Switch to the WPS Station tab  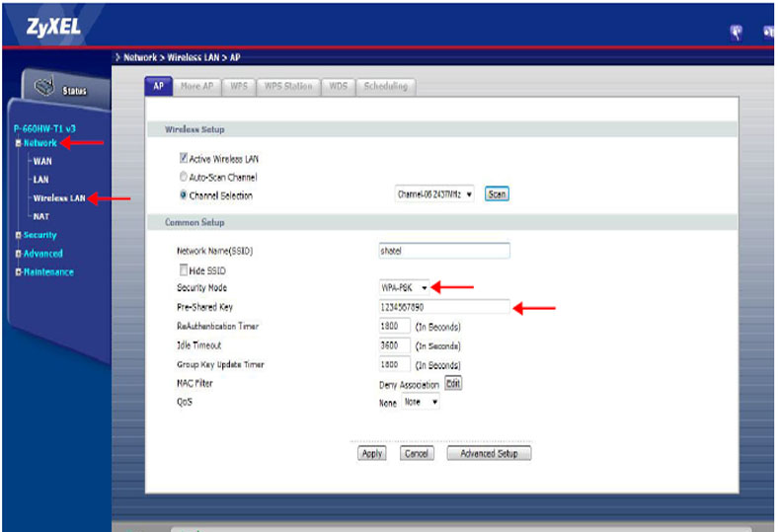coord(288,87)
